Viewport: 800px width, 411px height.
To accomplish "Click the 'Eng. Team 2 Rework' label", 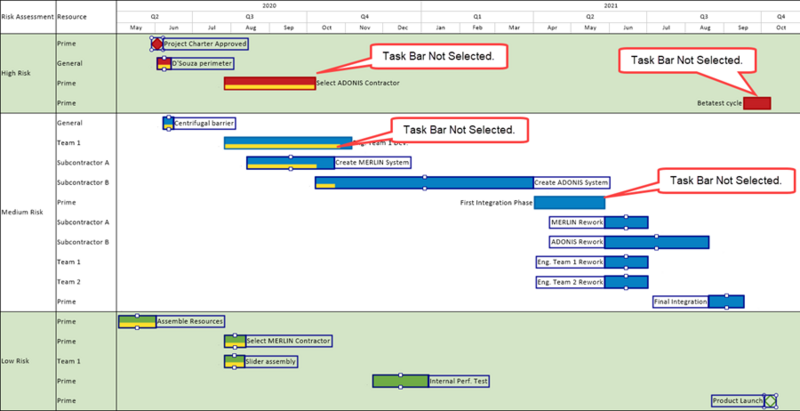I will pos(570,282).
